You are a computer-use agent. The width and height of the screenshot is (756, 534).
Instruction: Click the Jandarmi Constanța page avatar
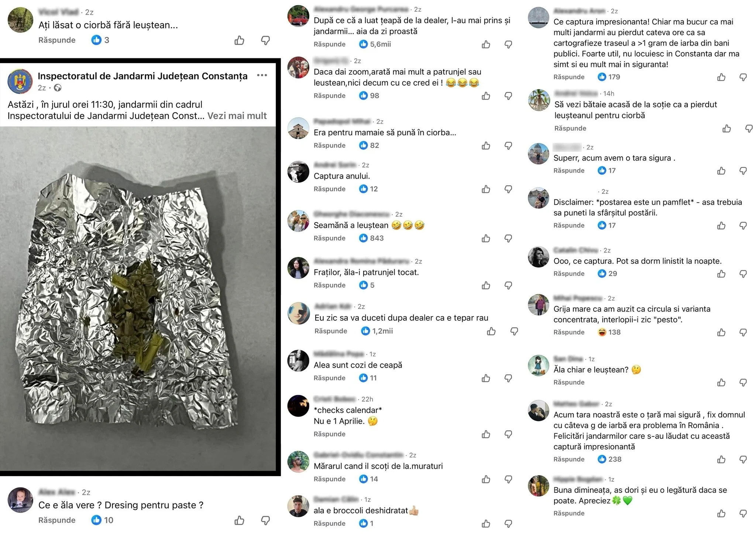[20, 81]
